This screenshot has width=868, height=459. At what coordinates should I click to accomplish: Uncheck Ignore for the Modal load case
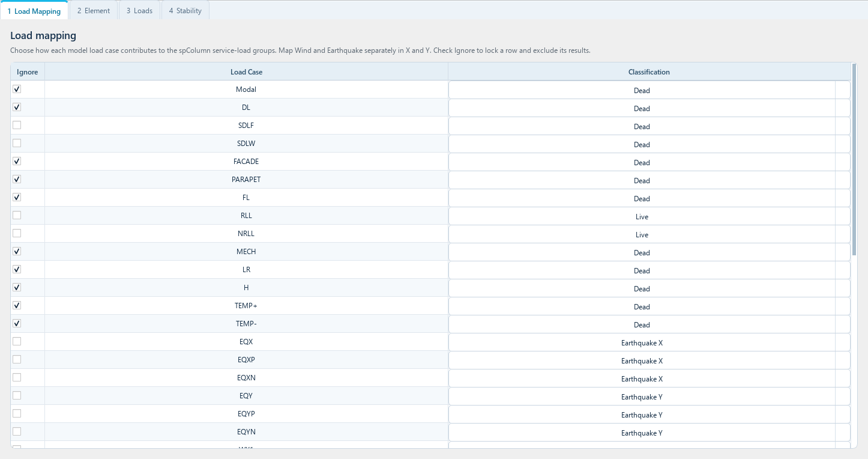tap(17, 89)
